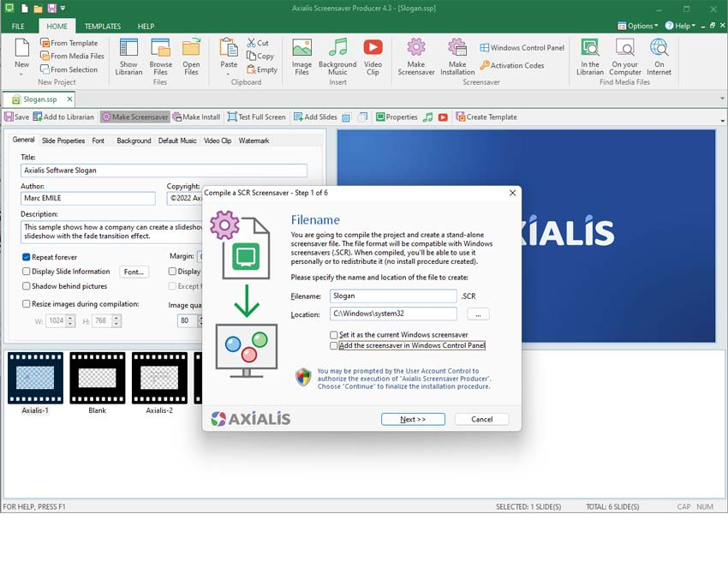Insert Image Files
728x574 pixels.
(x=301, y=57)
